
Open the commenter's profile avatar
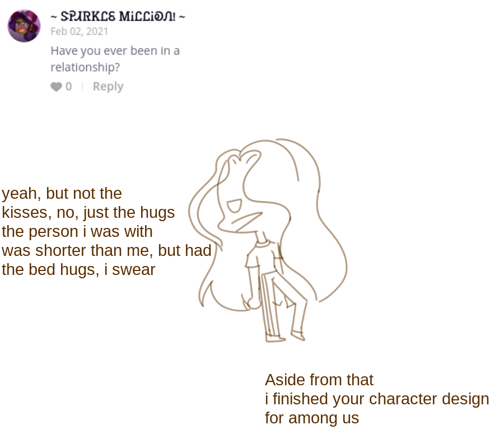24,26
